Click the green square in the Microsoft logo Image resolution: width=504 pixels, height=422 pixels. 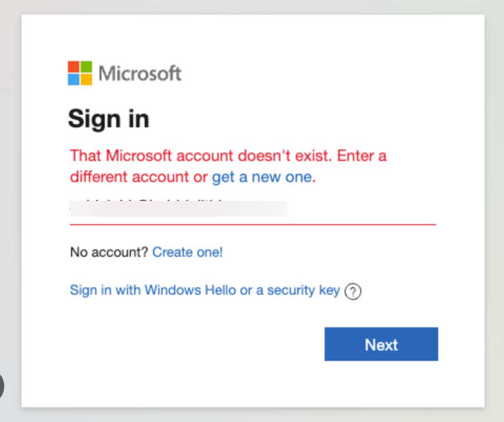86,66
